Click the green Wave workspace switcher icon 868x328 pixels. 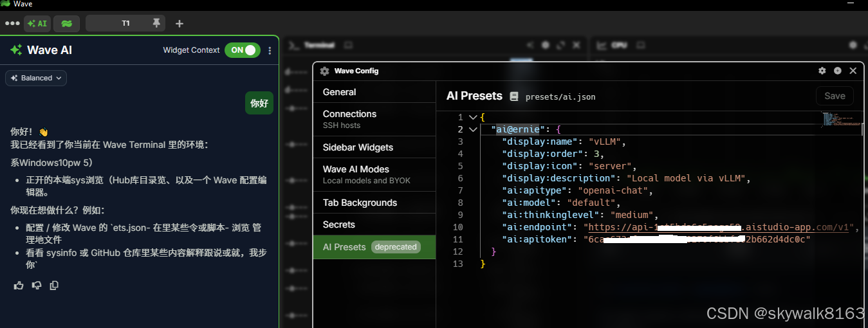pos(67,23)
